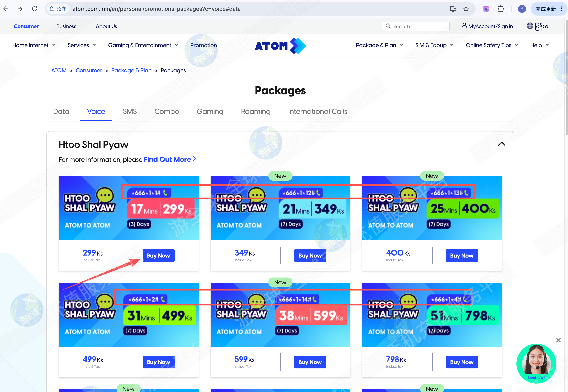Expand the SIM & Topup menu

(x=434, y=45)
